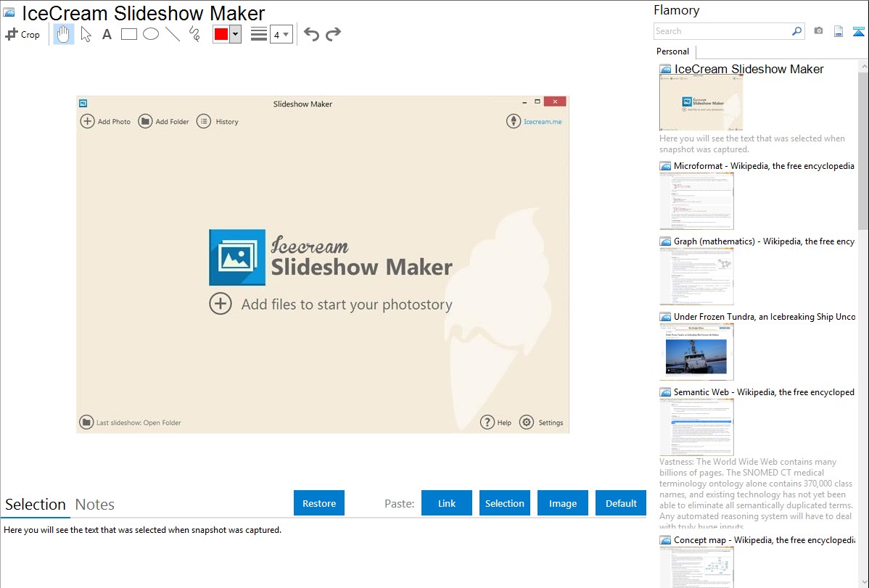Click the Paste Default button

pyautogui.click(x=621, y=502)
